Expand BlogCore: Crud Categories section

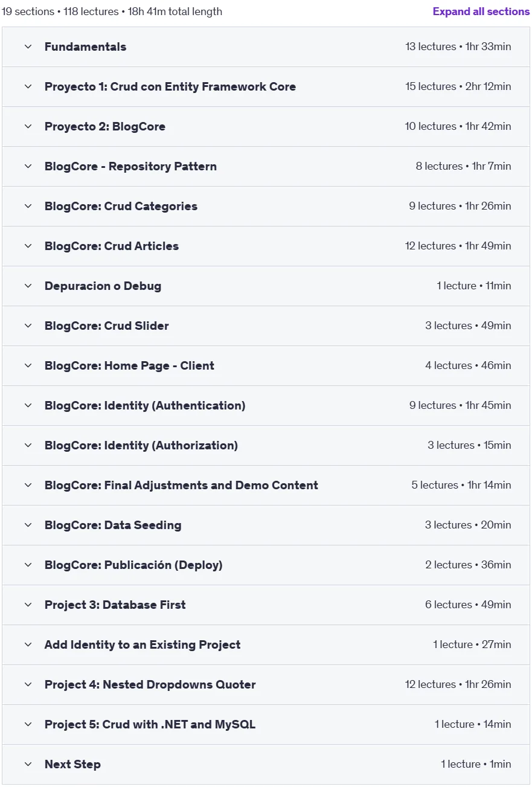[266, 206]
